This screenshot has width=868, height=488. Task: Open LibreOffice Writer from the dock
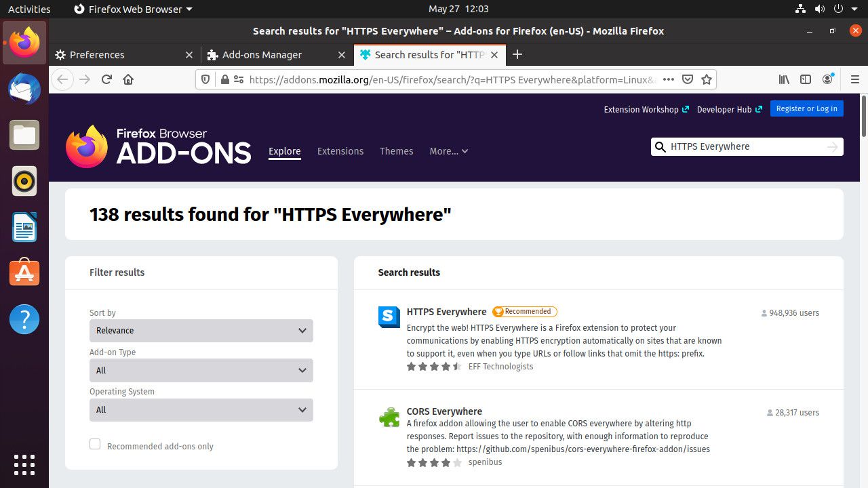click(x=24, y=227)
